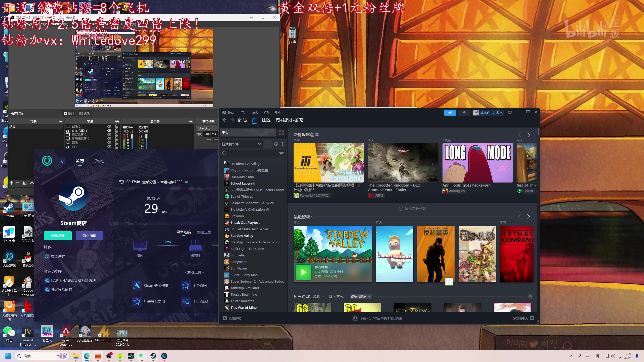
Task: Click the 停止加速 button
Action: tap(89, 236)
